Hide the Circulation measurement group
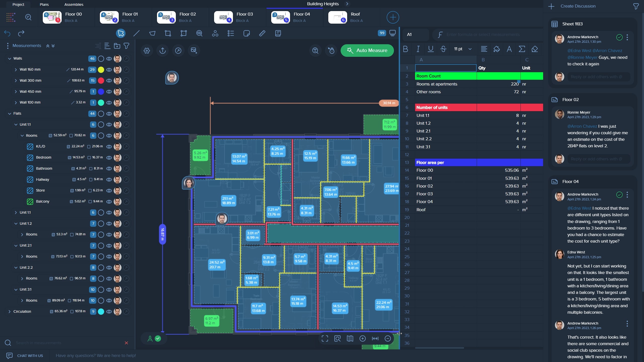 [109, 311]
